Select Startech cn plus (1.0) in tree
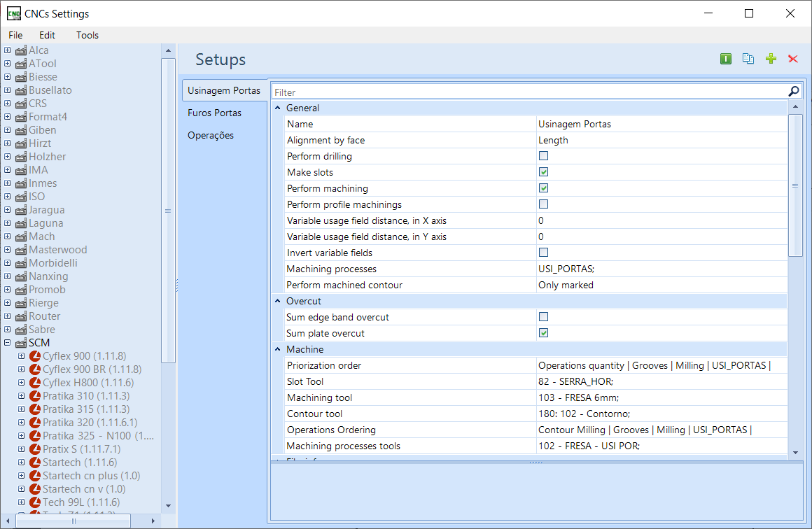The height and width of the screenshot is (529, 812). click(x=91, y=476)
